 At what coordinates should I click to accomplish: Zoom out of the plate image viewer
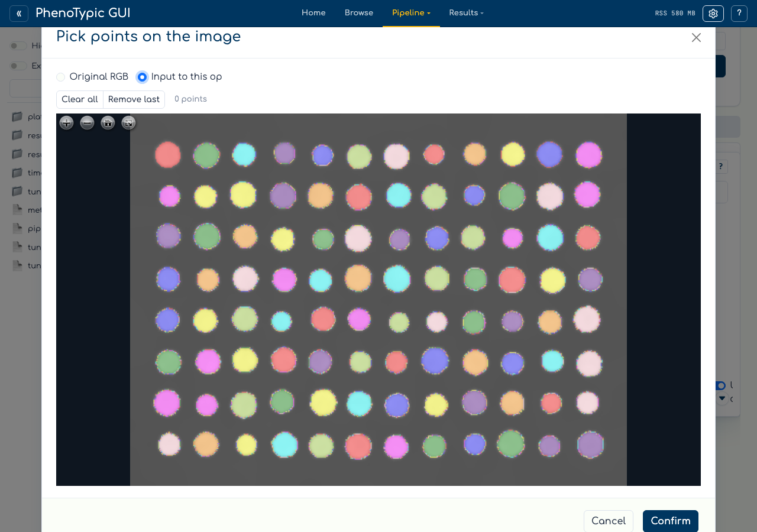pyautogui.click(x=88, y=123)
